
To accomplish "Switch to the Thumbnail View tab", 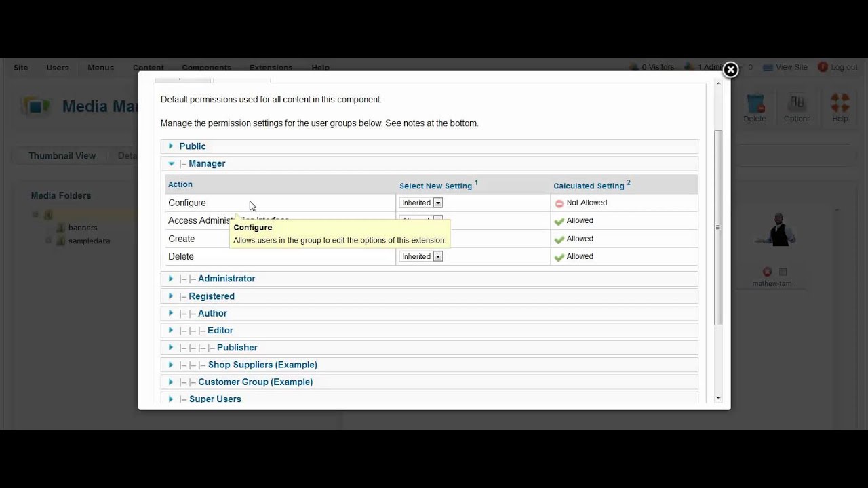I will coord(62,156).
